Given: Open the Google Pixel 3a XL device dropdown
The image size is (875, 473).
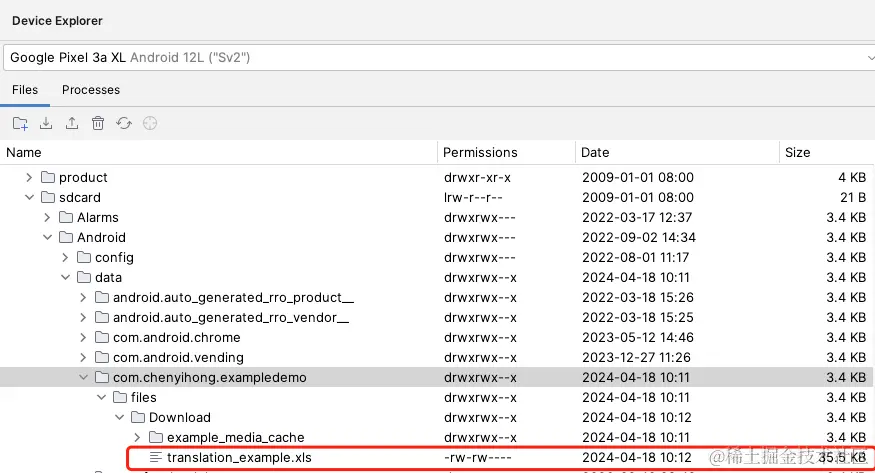Looking at the screenshot, I should click(439, 57).
